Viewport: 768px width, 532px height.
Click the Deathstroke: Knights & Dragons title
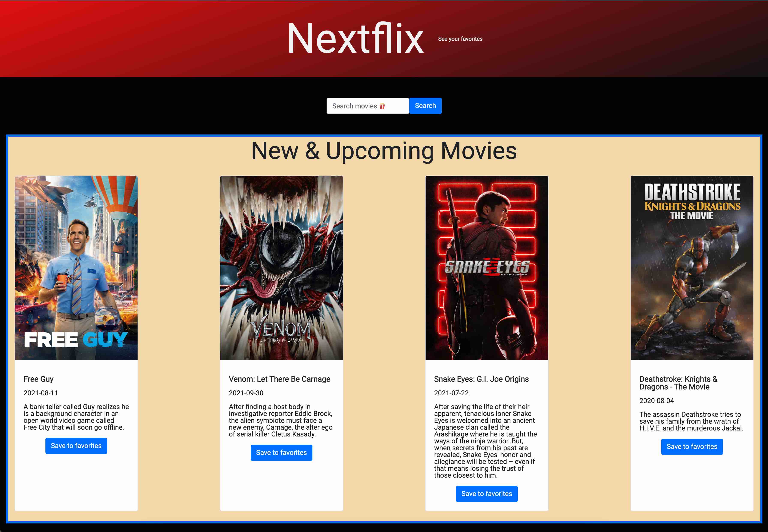tap(678, 383)
